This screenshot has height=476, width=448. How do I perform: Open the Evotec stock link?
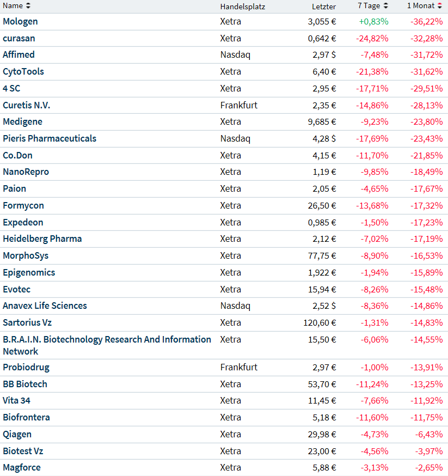tap(16, 289)
